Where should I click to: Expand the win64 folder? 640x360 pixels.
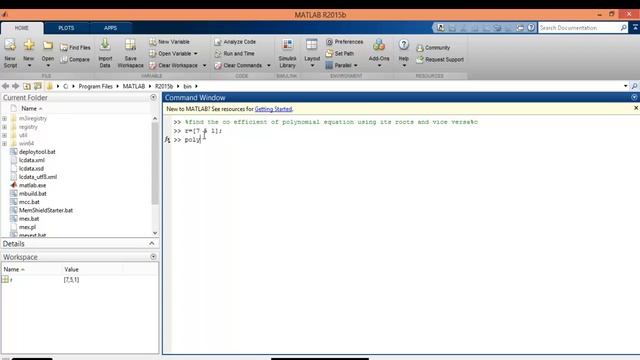click(4, 144)
